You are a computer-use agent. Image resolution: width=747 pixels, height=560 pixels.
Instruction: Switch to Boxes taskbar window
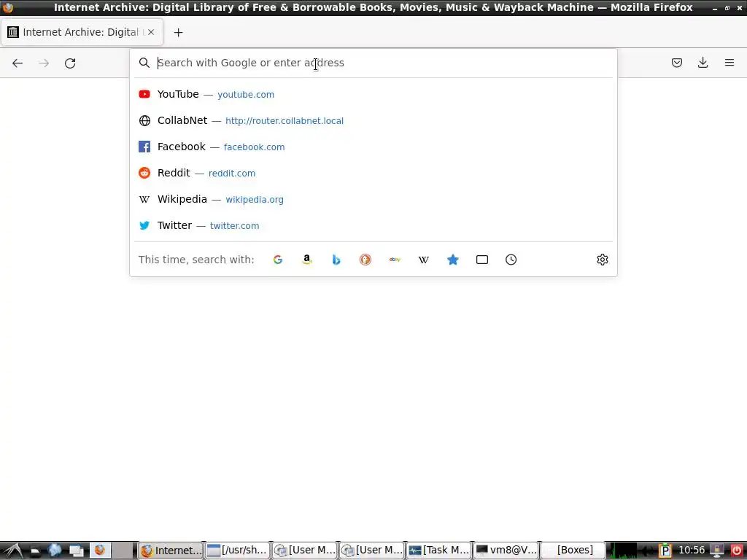pos(573,551)
